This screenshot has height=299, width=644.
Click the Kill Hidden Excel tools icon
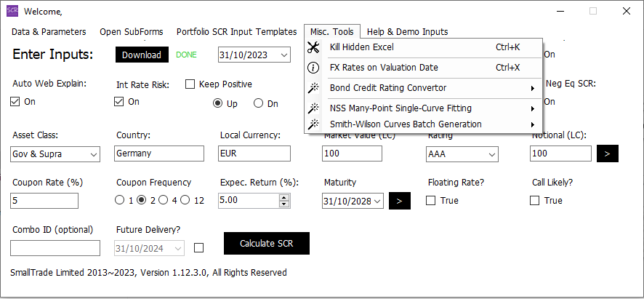click(x=313, y=48)
